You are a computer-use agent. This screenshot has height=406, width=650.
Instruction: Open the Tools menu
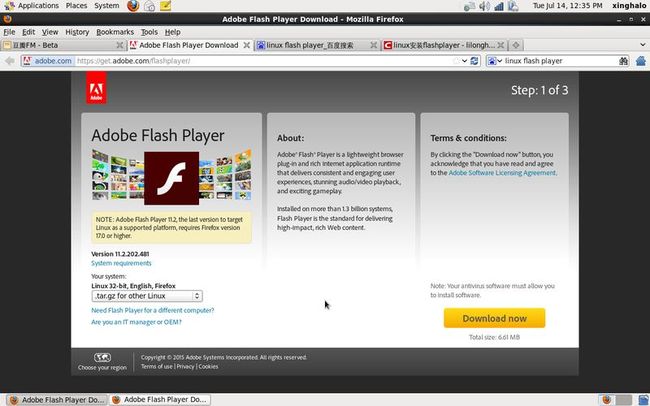click(x=149, y=32)
